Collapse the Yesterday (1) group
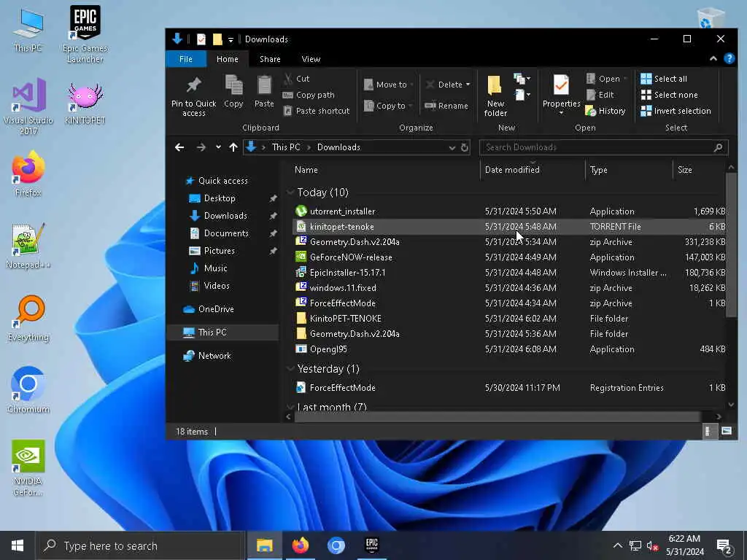The height and width of the screenshot is (560, 747). (290, 369)
